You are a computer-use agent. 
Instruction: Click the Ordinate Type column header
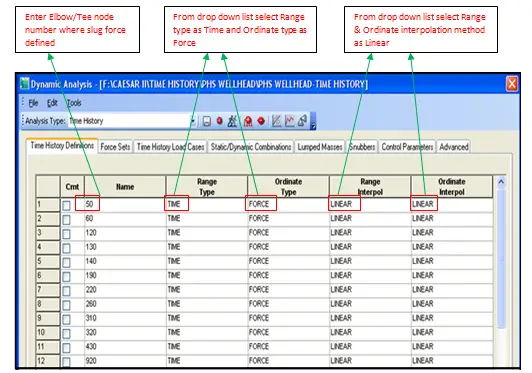(x=288, y=187)
